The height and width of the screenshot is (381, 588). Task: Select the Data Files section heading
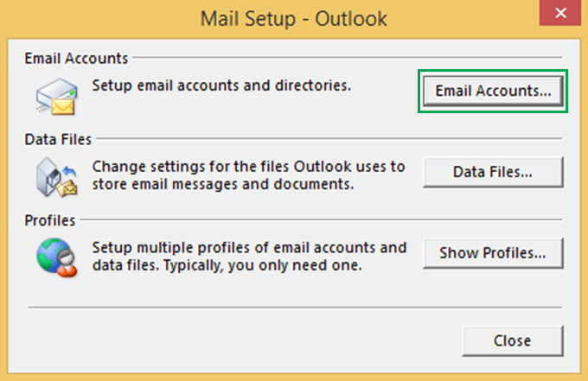[57, 139]
